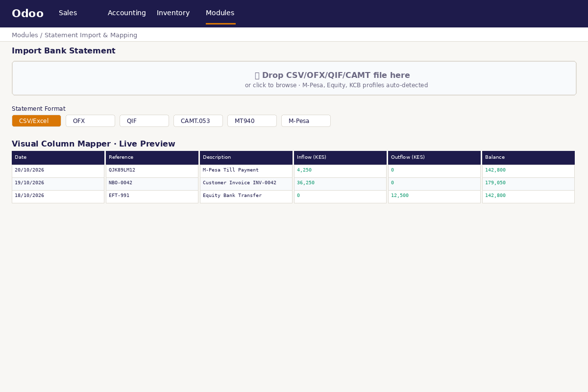Viewport: 588px width, 392px height.
Task: Select OFX statement format
Action: (x=90, y=121)
